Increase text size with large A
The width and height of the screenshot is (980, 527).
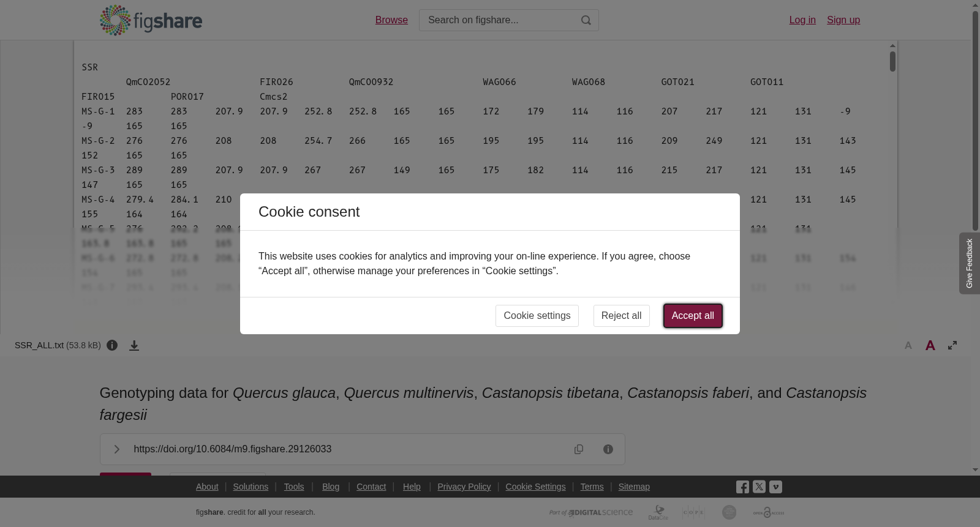click(x=930, y=346)
